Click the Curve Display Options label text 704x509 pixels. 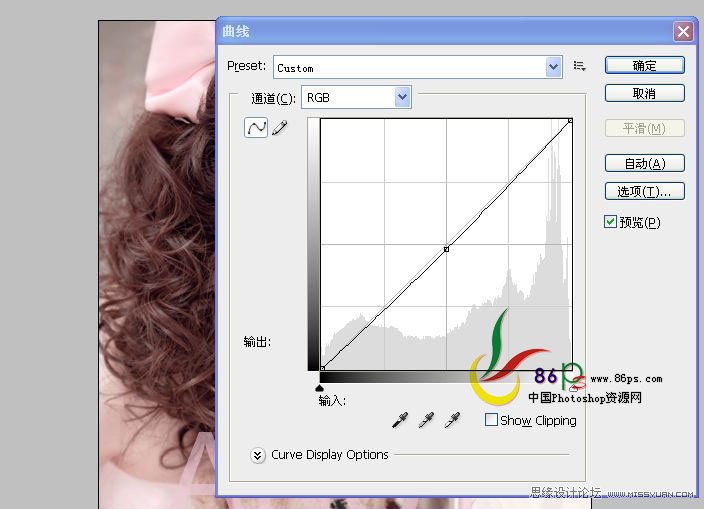[x=330, y=455]
